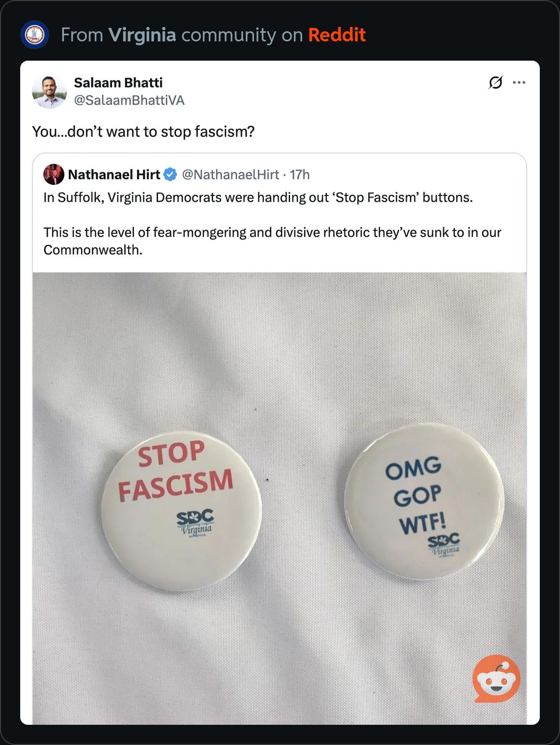This screenshot has width=560, height=745.
Task: Click Salaam Bhatti's profile avatar
Action: tap(49, 91)
